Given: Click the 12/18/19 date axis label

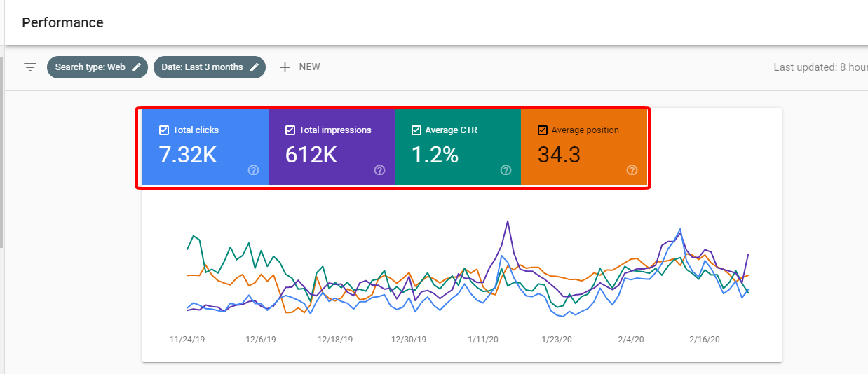Looking at the screenshot, I should 335,339.
